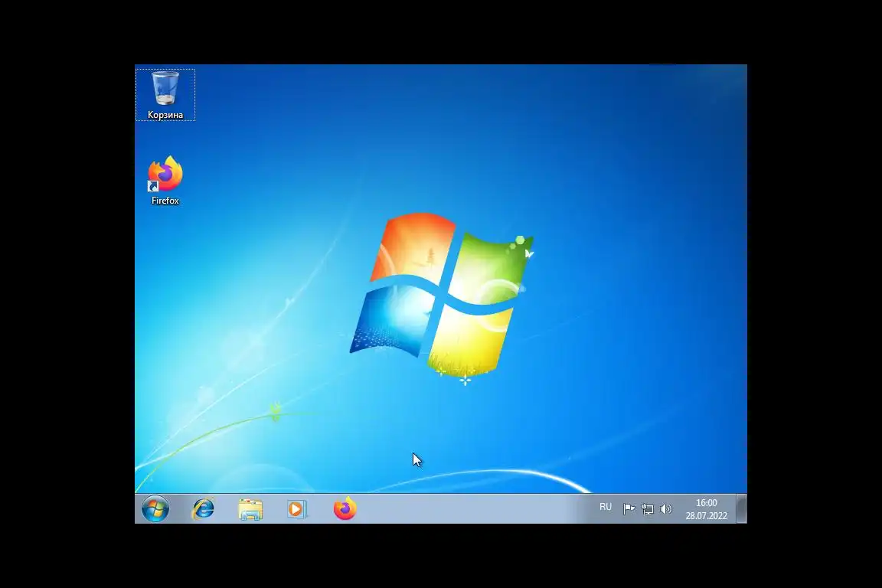The height and width of the screenshot is (588, 882).
Task: Open Action Center flag icon in tray
Action: pos(629,509)
